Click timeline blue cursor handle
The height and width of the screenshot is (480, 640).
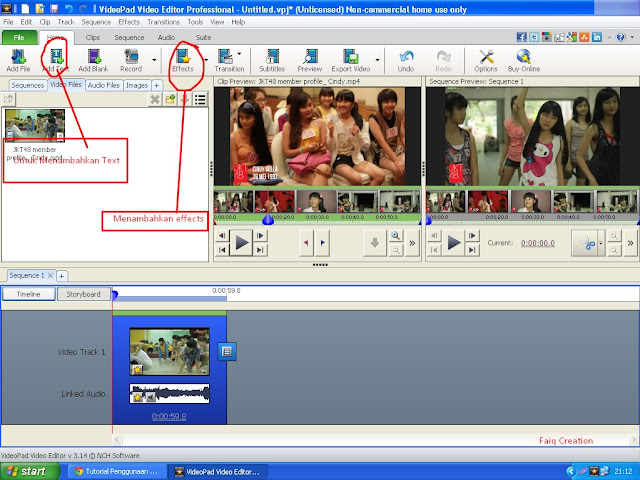115,295
